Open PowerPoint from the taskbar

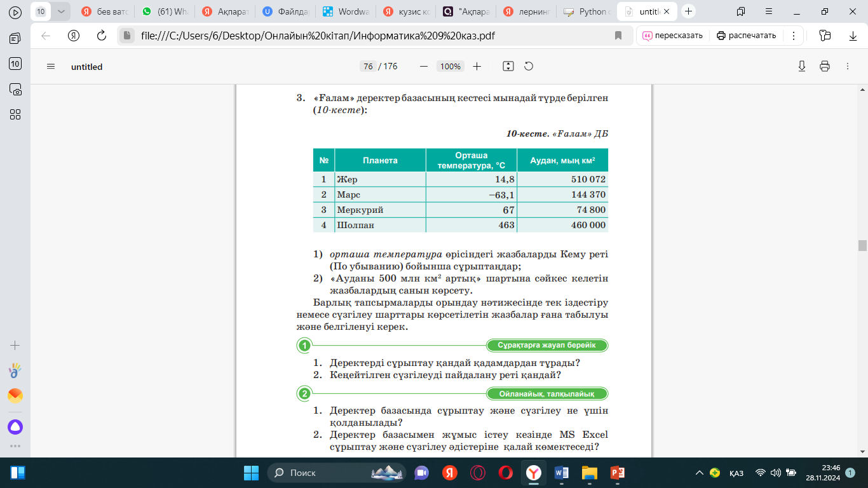point(618,473)
